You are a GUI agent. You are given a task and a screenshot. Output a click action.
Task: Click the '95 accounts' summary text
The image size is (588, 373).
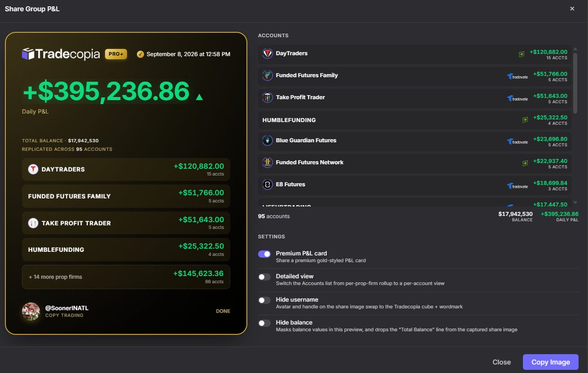pyautogui.click(x=274, y=216)
